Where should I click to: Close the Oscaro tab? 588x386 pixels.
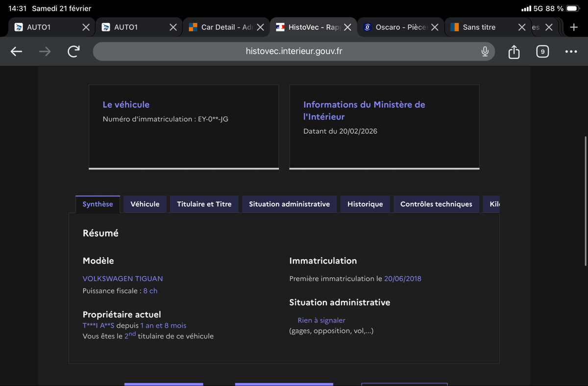tap(434, 27)
